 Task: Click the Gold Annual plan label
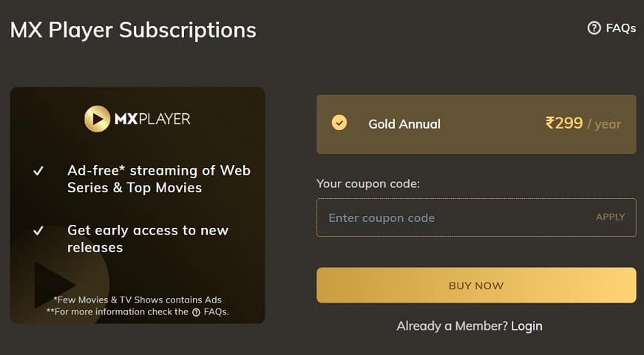(x=404, y=124)
